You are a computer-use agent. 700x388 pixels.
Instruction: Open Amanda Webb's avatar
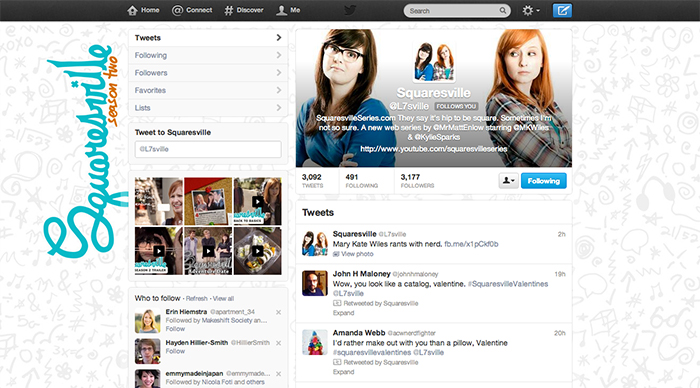pyautogui.click(x=315, y=342)
